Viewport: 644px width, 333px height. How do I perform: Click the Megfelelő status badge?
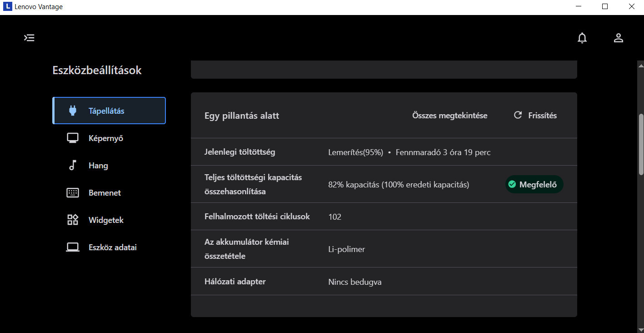(534, 184)
